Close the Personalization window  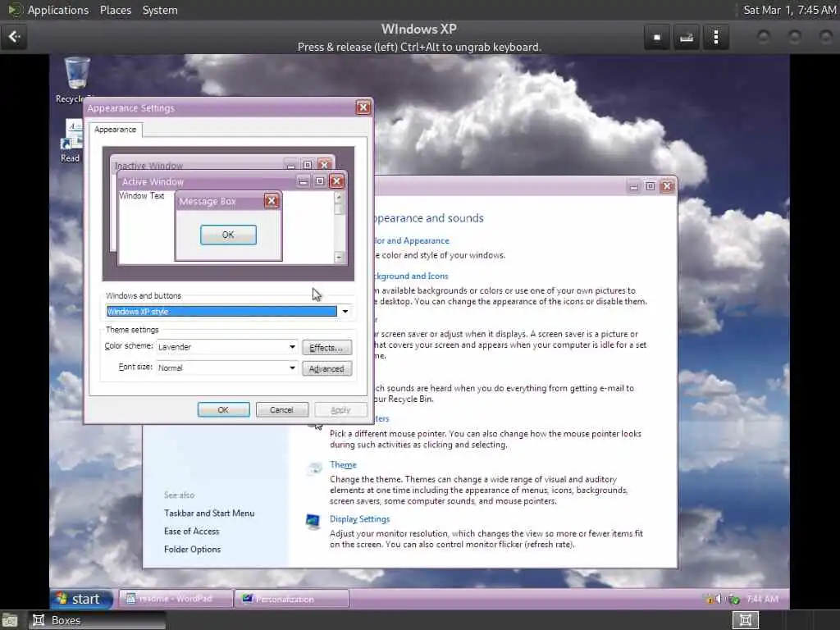click(x=667, y=186)
